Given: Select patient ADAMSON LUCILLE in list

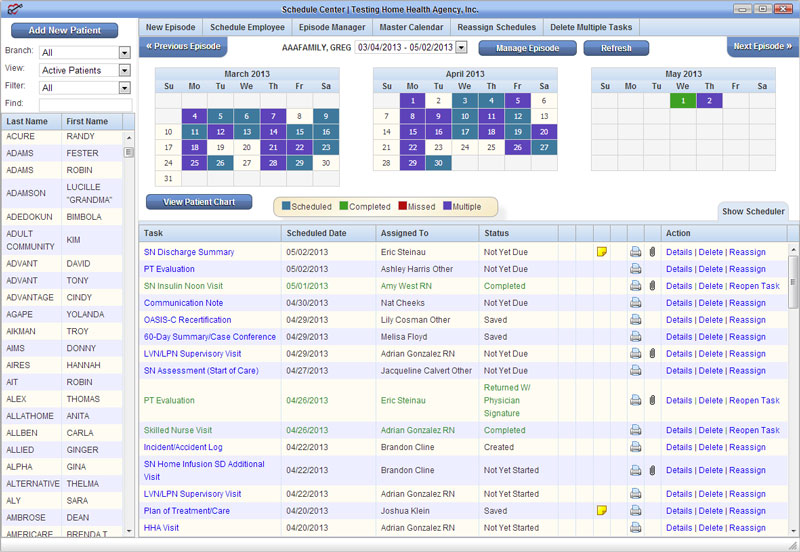Looking at the screenshot, I should click(x=62, y=193).
